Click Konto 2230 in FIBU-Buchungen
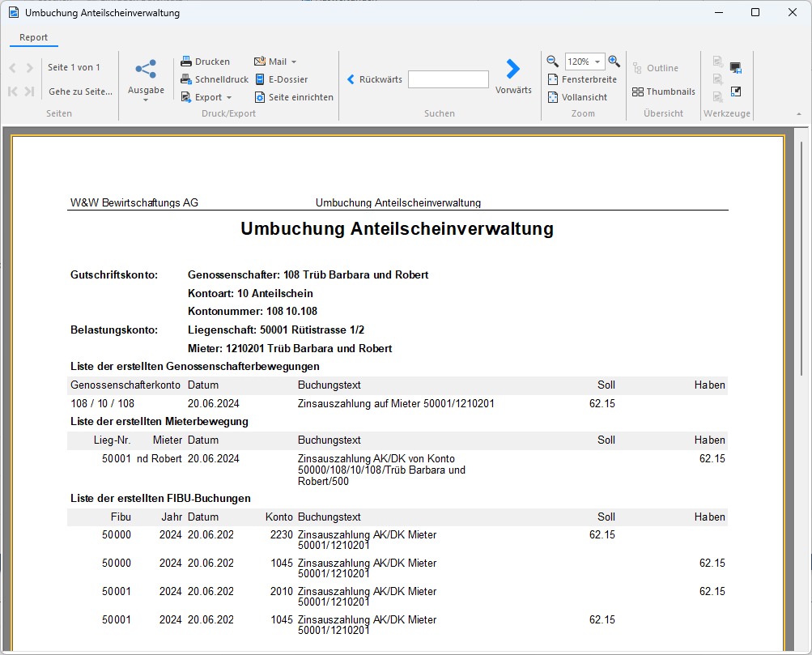812x655 pixels. (x=281, y=535)
